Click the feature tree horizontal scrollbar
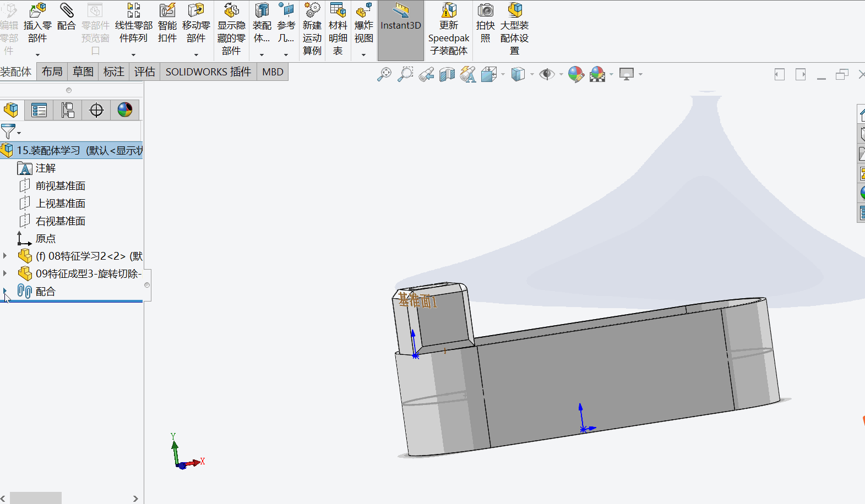Viewport: 865px width, 504px height. (x=36, y=498)
